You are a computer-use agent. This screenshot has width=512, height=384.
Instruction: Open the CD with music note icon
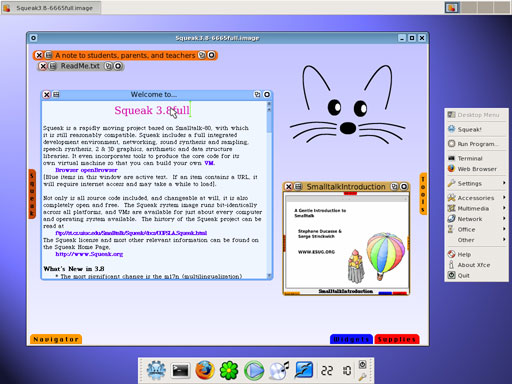click(x=279, y=370)
